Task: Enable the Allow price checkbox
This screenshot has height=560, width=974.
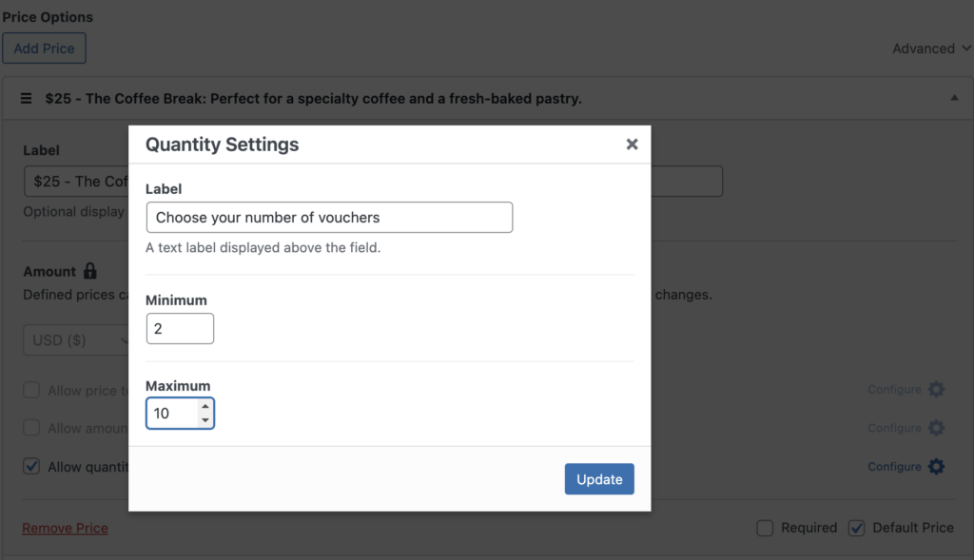Action: click(31, 390)
